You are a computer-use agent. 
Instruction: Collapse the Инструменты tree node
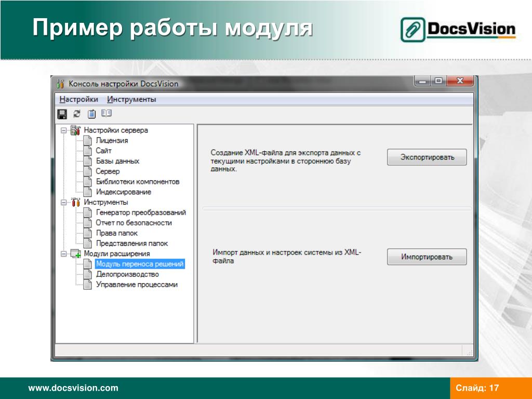point(63,203)
